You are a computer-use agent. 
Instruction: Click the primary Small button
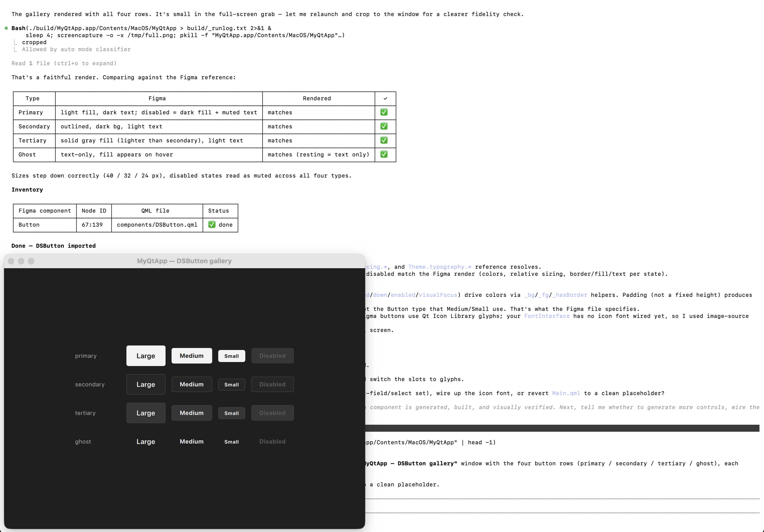coord(232,356)
